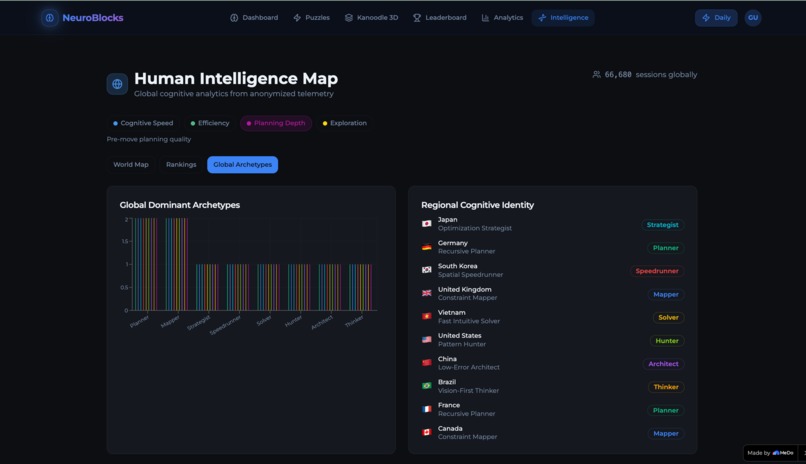
Task: Click the NeuroBlocks logo icon
Action: (49, 18)
